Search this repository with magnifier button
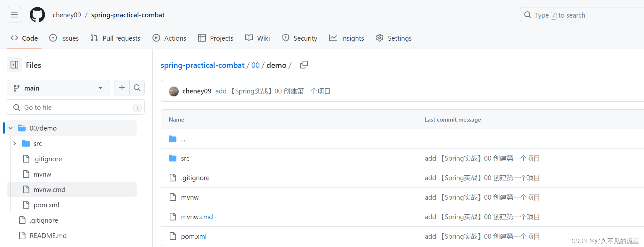The image size is (644, 247). tap(137, 88)
